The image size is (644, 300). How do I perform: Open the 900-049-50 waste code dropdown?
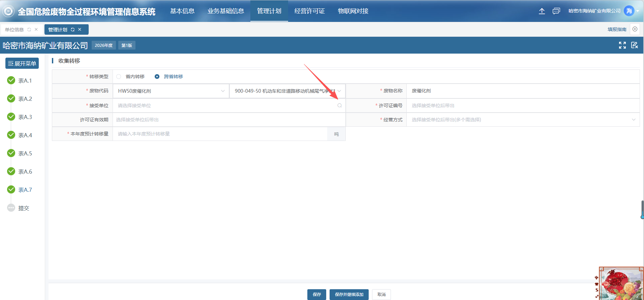click(x=287, y=91)
